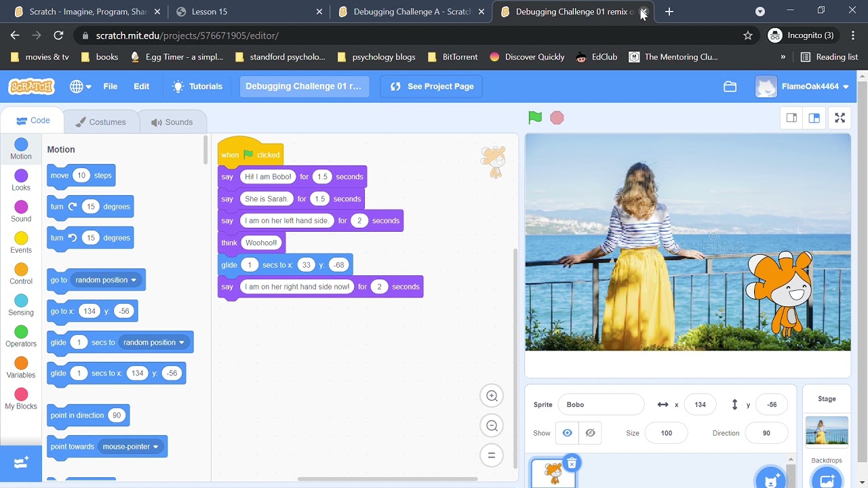This screenshot has height=488, width=868.
Task: Click the Choose a Sprite button
Action: [x=771, y=480]
